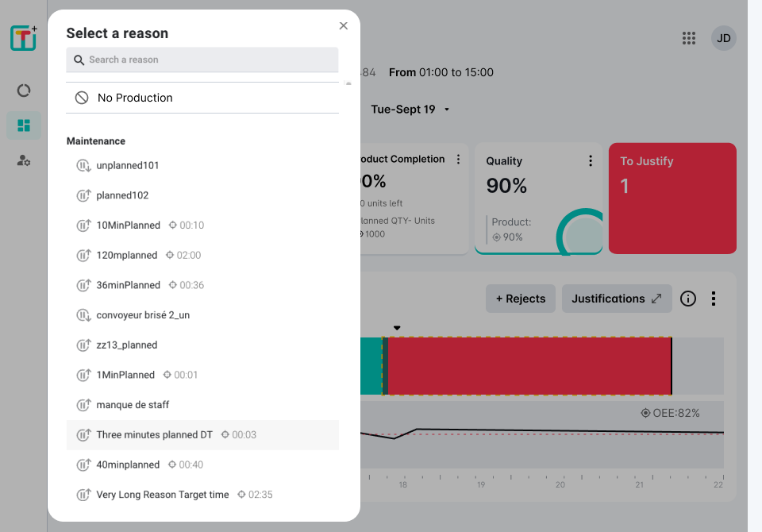Open Product Completion card options menu

458,160
